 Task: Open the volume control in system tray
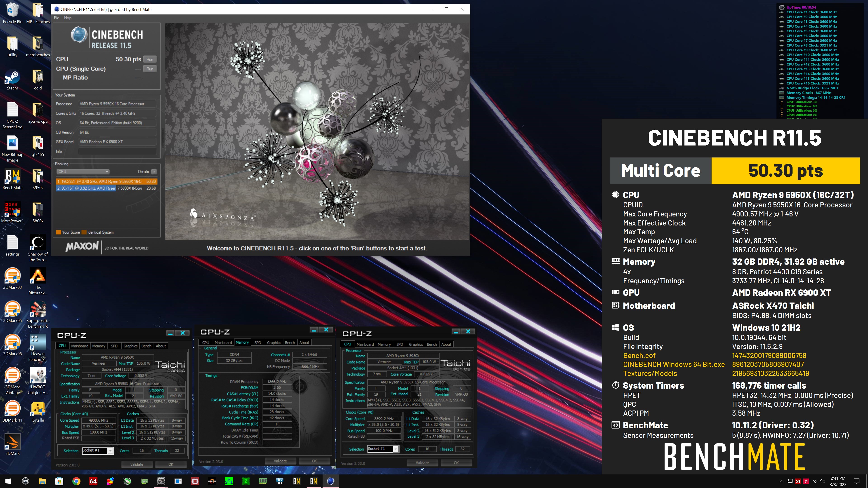(x=822, y=481)
